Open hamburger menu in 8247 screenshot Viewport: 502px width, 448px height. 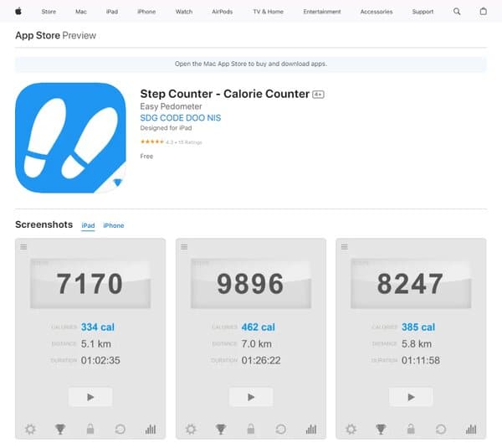tap(345, 247)
